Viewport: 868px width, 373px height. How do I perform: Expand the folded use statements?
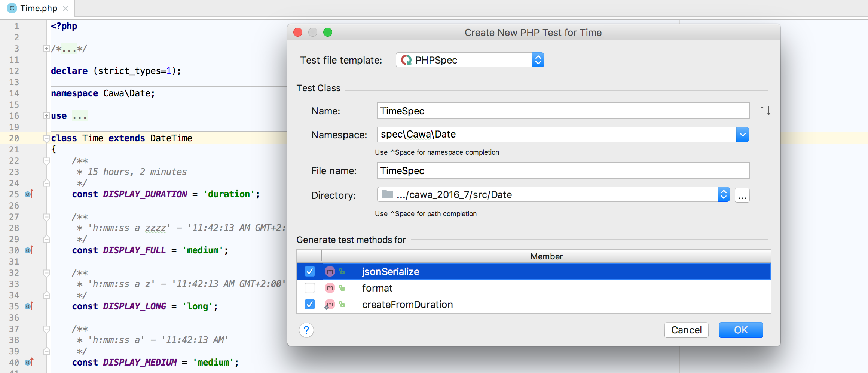pyautogui.click(x=46, y=116)
